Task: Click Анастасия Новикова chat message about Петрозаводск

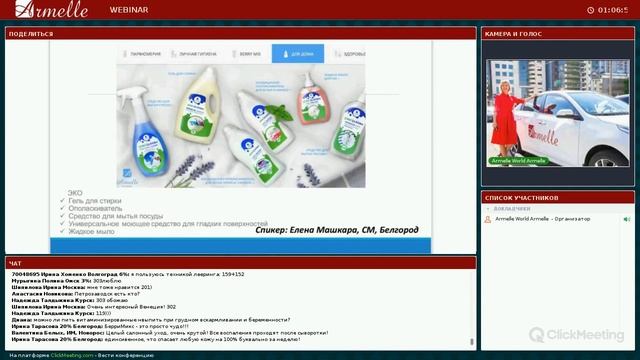Action: point(76,294)
